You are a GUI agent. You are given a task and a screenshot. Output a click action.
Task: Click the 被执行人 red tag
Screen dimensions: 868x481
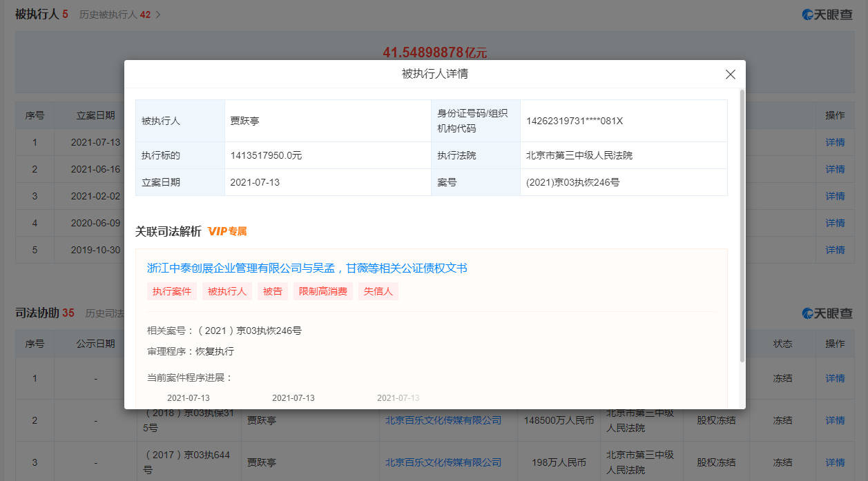227,291
